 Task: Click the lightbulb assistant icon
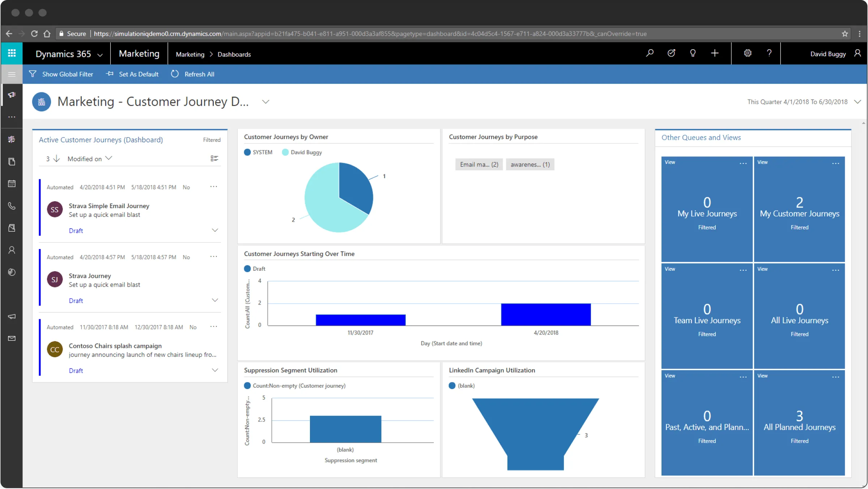(693, 54)
